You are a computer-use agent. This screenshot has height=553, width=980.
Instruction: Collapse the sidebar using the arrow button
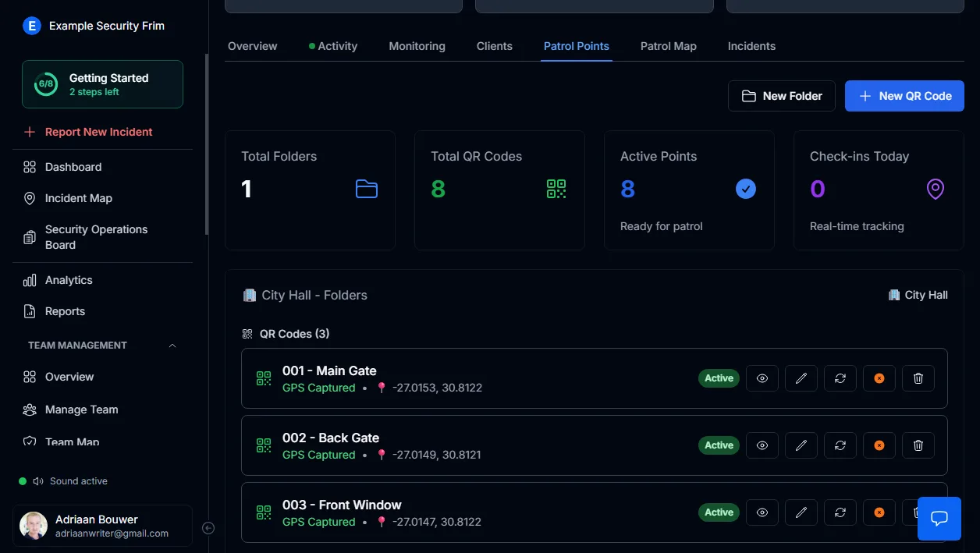click(x=208, y=528)
